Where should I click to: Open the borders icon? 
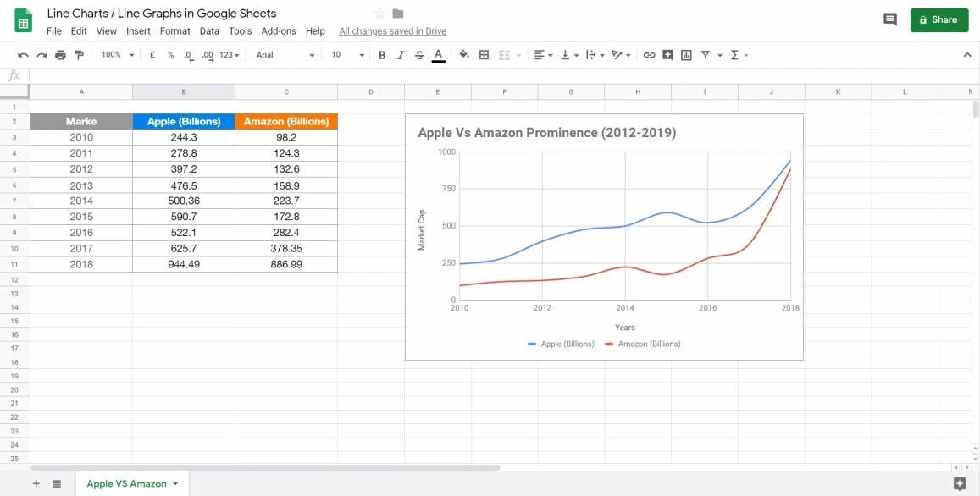[x=484, y=55]
